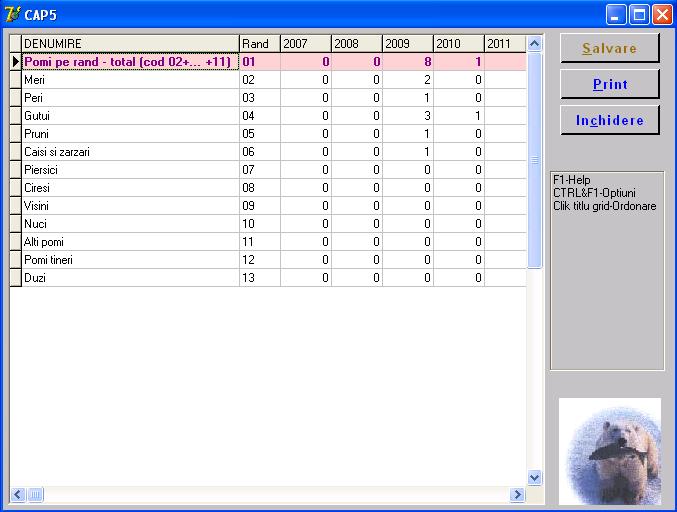Viewport: 677px width, 512px height.
Task: Close the form with Inchidere button
Action: click(x=609, y=120)
